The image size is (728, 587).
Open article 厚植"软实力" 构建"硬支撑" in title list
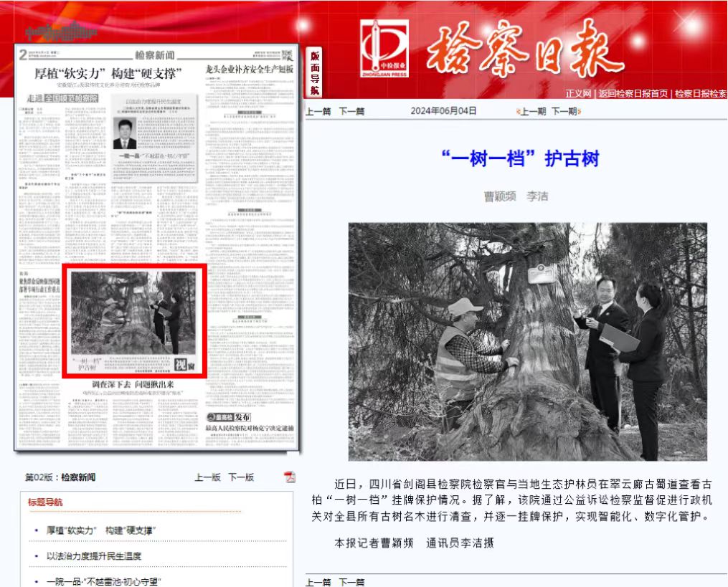tap(100, 530)
